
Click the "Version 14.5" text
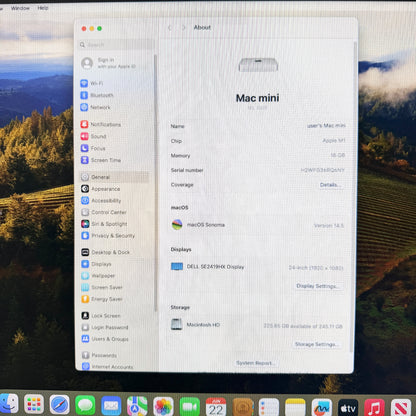click(x=329, y=226)
